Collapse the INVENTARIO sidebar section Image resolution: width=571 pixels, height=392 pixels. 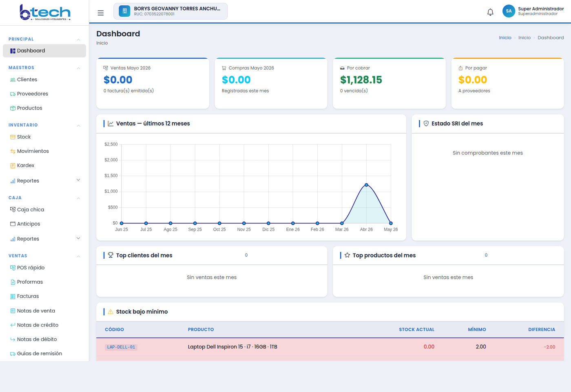78,126
